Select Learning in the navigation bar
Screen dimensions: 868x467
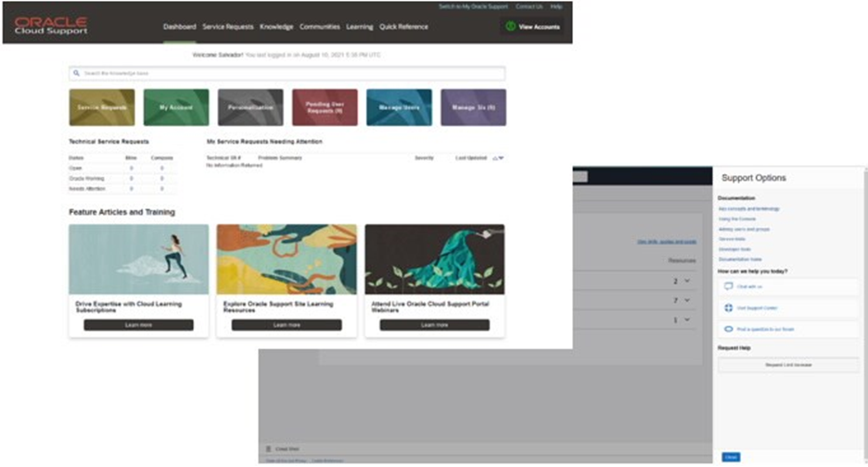point(359,27)
